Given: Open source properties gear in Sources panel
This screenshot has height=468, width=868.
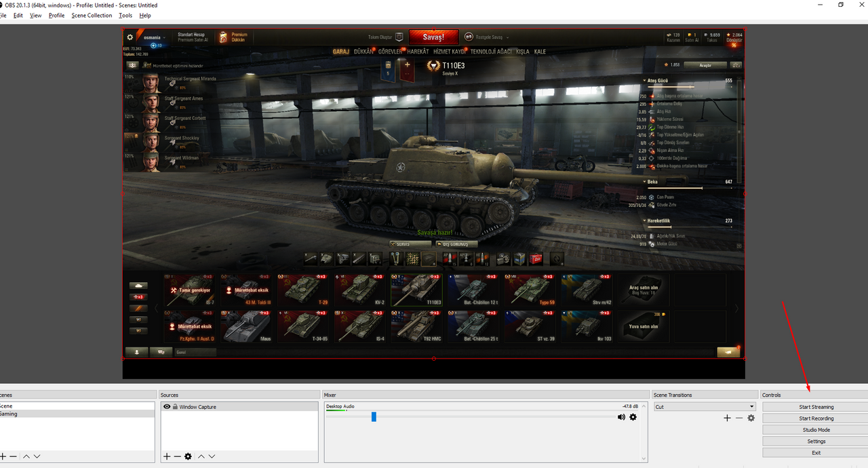Looking at the screenshot, I should (188, 456).
